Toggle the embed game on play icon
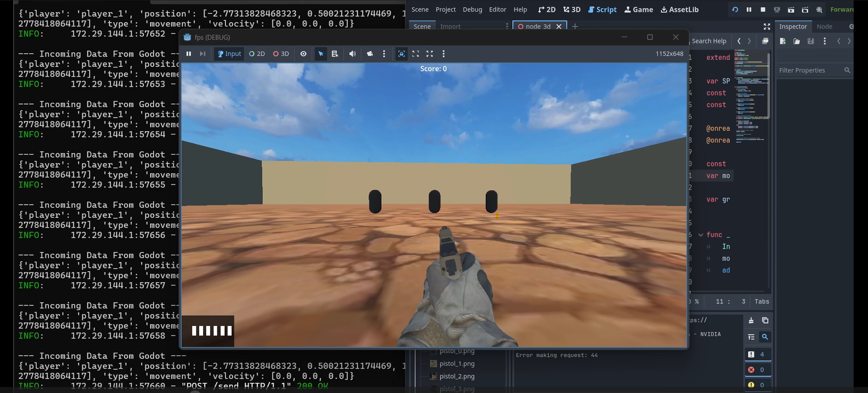 pyautogui.click(x=401, y=54)
